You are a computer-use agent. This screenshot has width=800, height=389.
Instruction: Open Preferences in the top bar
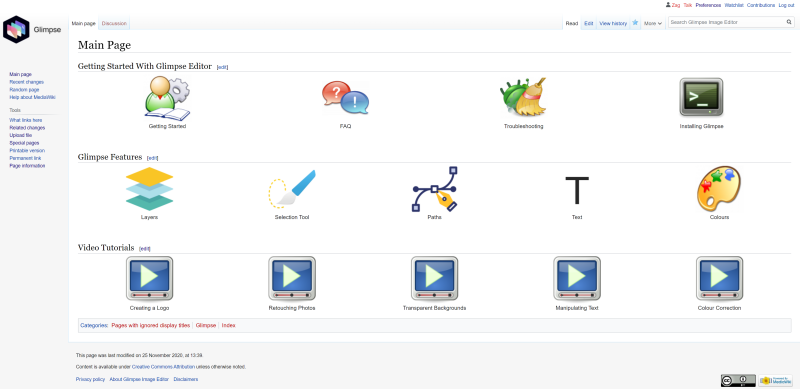click(x=708, y=5)
